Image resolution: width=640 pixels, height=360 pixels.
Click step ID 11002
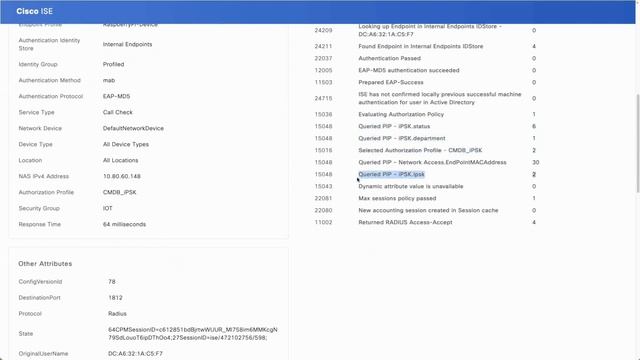pyautogui.click(x=323, y=222)
